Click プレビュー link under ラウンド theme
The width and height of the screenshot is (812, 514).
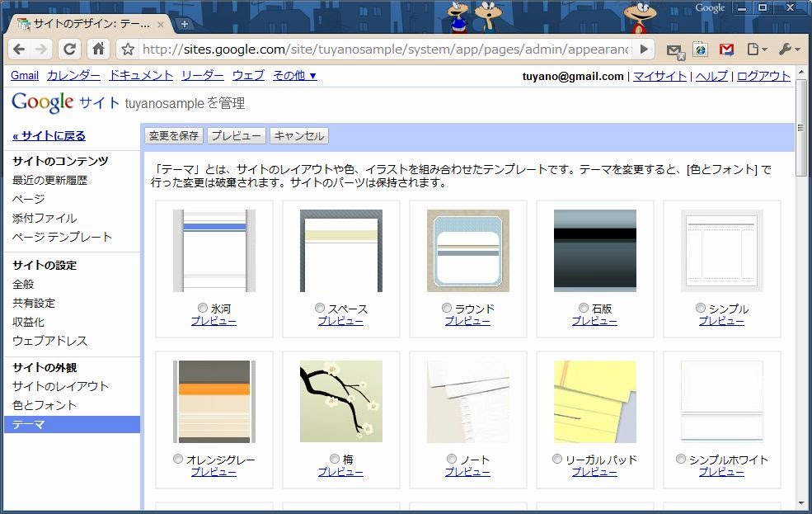coord(467,321)
